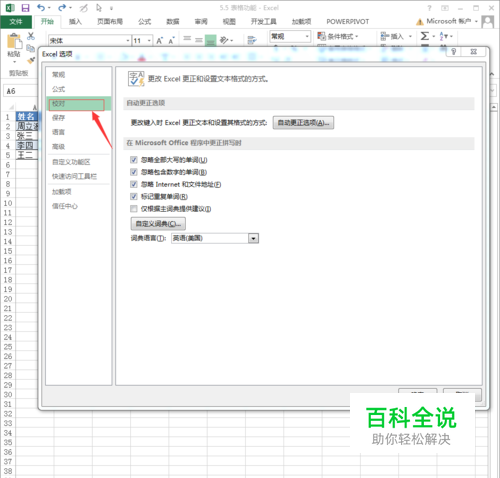The height and width of the screenshot is (478, 500).
Task: Click the Save icon in quick access toolbar
Action: point(25,8)
